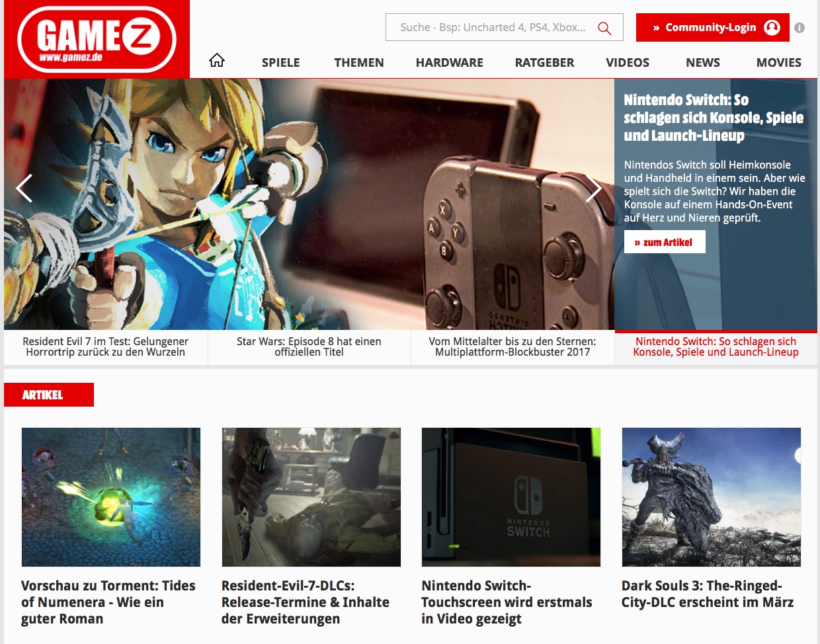The width and height of the screenshot is (820, 644).
Task: Click the hero teaser text 'Nintendos Switch soll Heimkonsole'
Action: click(715, 191)
